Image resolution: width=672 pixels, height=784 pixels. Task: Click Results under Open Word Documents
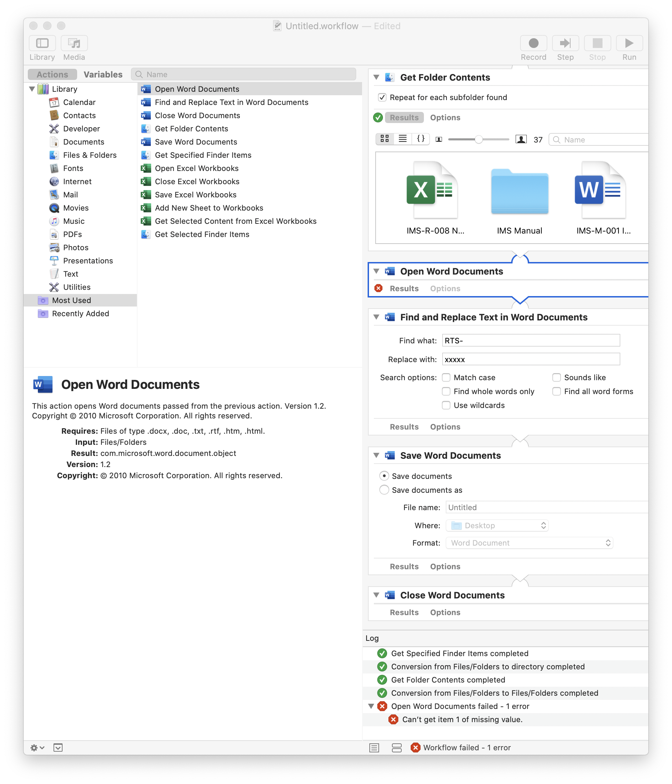pos(404,289)
